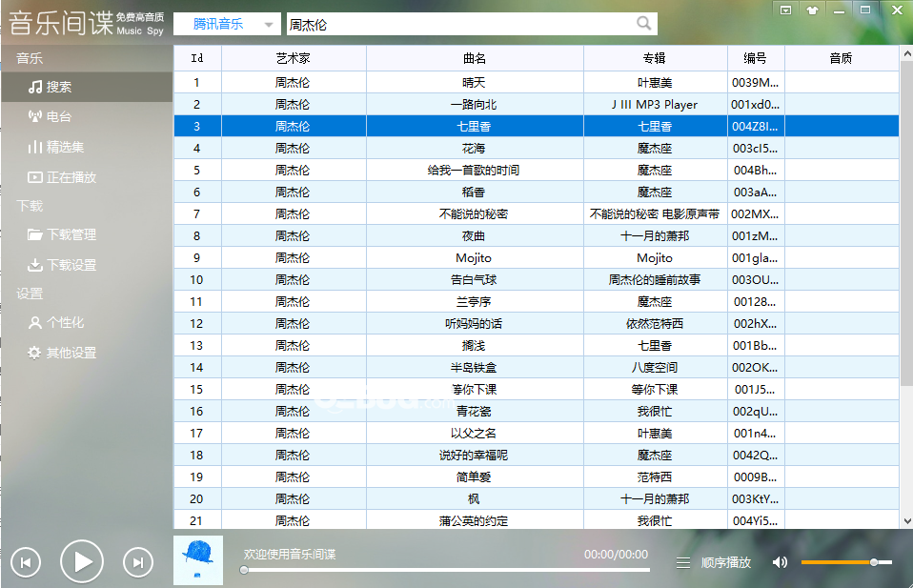Sort by 音质 column header
The width and height of the screenshot is (913, 588).
pyautogui.click(x=842, y=58)
